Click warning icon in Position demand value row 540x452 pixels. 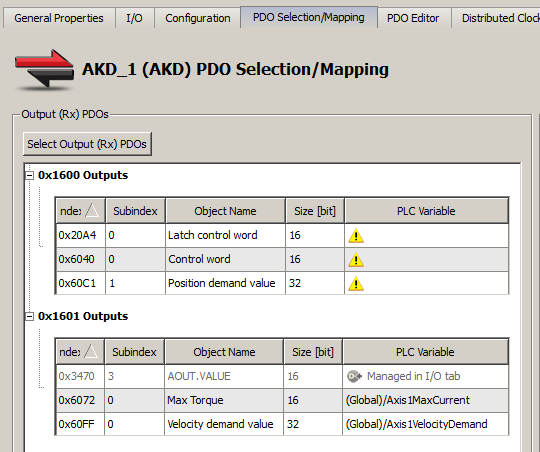pyautogui.click(x=356, y=284)
